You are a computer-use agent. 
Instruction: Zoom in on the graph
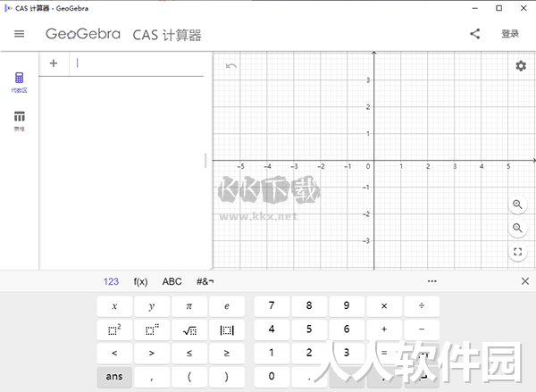[x=517, y=204]
